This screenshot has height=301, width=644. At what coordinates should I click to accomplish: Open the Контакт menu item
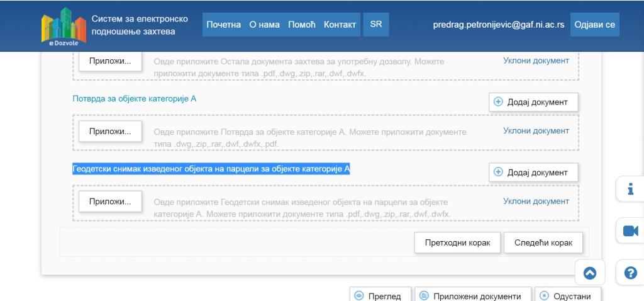pyautogui.click(x=340, y=25)
